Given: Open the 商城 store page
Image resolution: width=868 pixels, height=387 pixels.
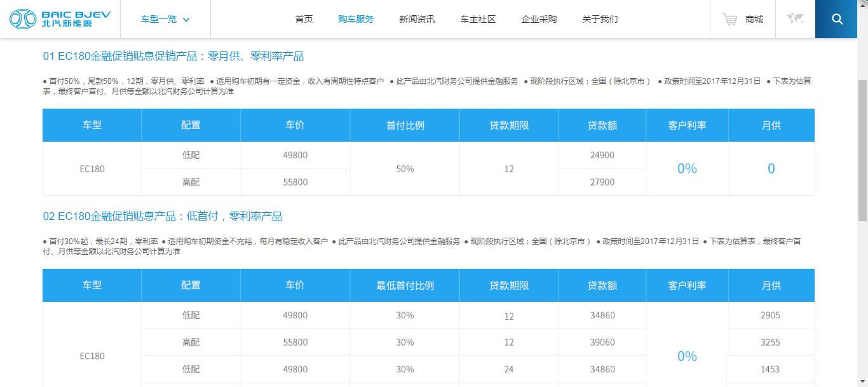Looking at the screenshot, I should coord(754,19).
